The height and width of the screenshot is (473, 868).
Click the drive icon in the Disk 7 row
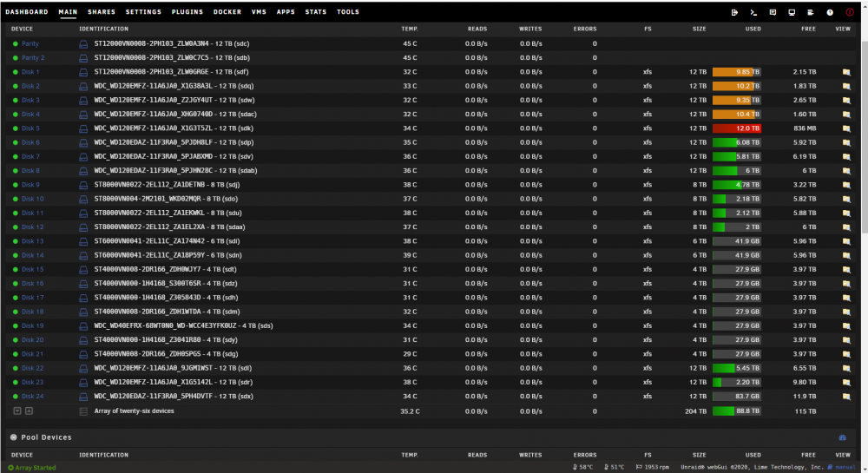pyautogui.click(x=83, y=156)
